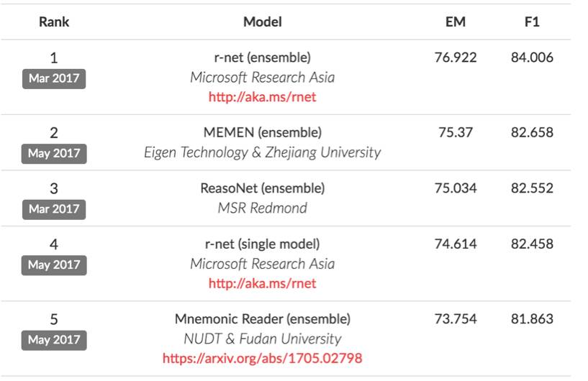Open the aka.ms/rnet link under r-net (ensemble)
Image resolution: width=588 pixels, height=381 pixels.
coord(262,96)
